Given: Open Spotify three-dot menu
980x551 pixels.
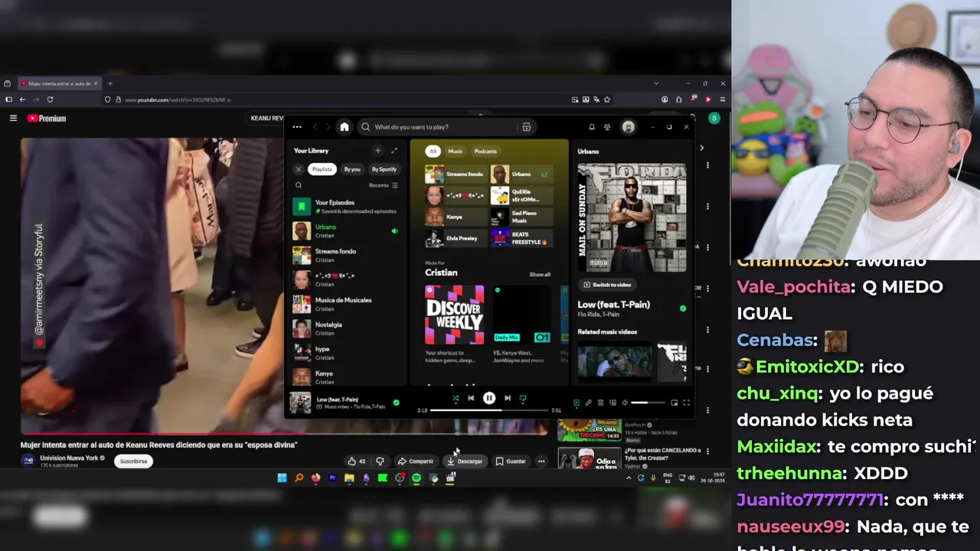Looking at the screenshot, I should tap(297, 127).
